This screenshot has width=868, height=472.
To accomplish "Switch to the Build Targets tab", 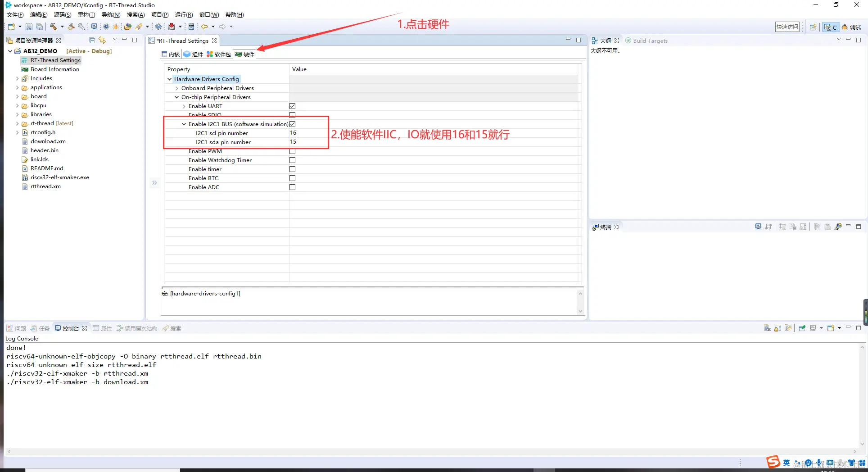I will [646, 41].
